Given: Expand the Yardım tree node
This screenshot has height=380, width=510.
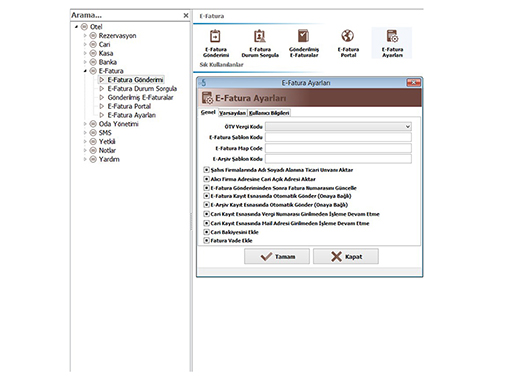Looking at the screenshot, I should 85,159.
